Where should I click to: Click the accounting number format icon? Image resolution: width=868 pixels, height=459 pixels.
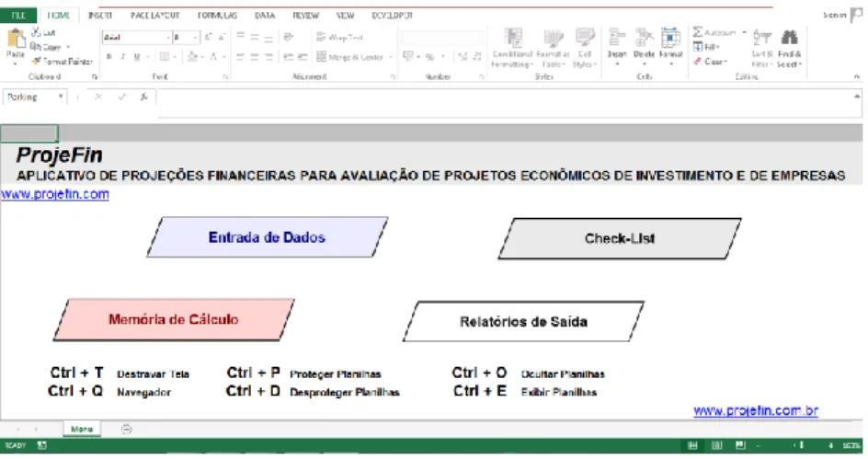point(408,56)
